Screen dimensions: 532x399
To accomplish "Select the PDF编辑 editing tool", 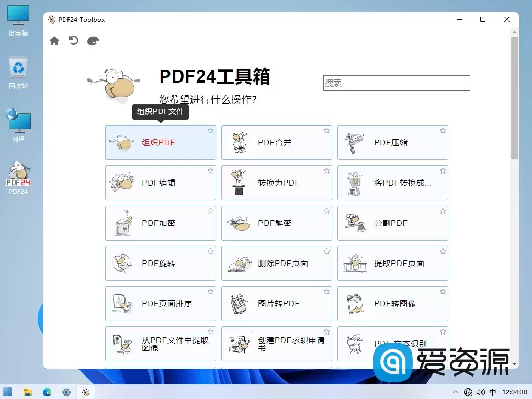I will (x=160, y=183).
